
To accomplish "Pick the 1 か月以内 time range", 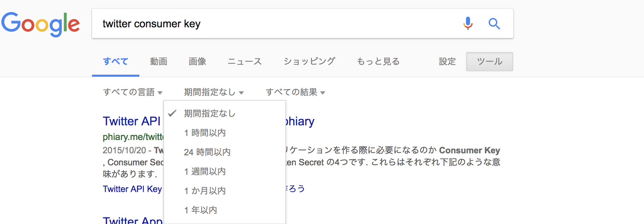I will 205,191.
